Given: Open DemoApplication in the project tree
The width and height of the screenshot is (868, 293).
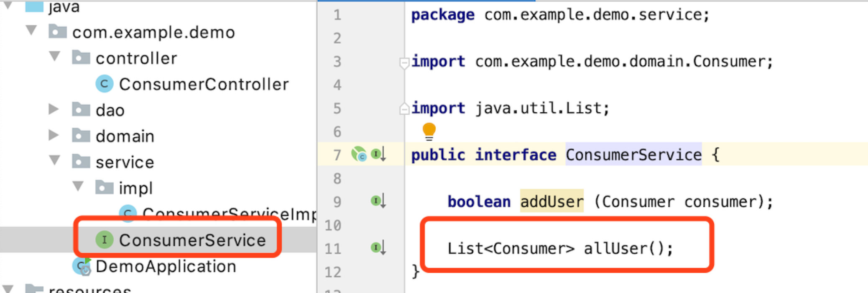Looking at the screenshot, I should (x=166, y=266).
